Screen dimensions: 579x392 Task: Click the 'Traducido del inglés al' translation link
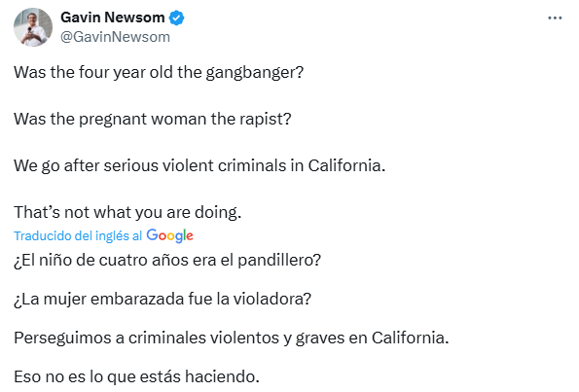[78, 235]
